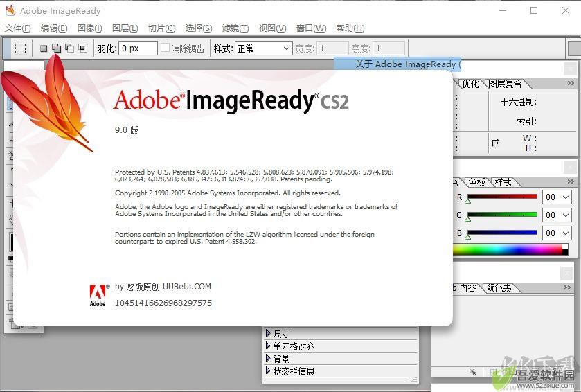Open the 编辑(E) menu

54,28
